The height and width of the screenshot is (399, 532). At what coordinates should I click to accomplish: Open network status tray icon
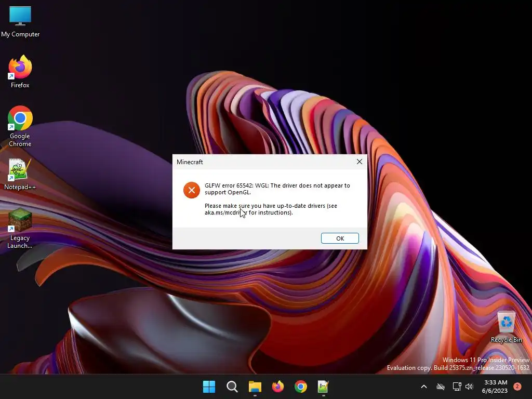point(457,387)
